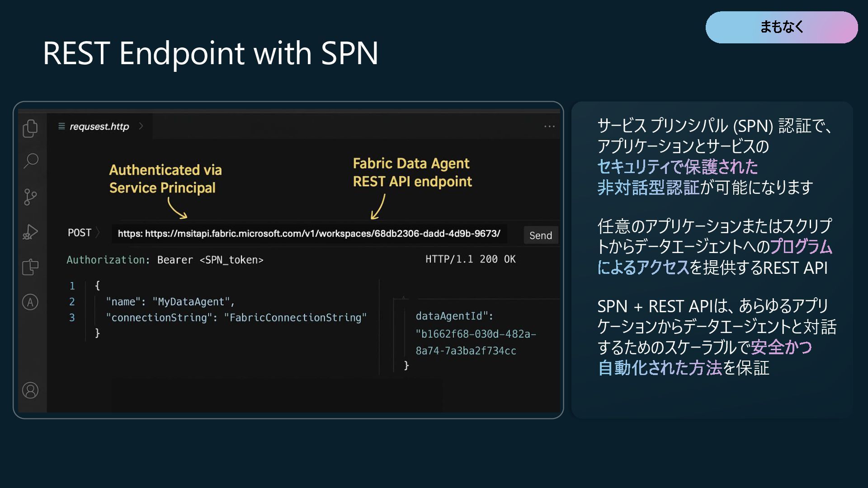Open the Extensions icon in sidebar
Screen dimensions: 868x488
tap(30, 267)
